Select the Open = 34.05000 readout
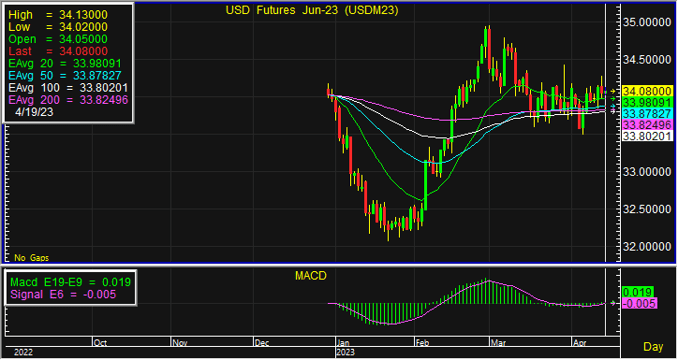The width and height of the screenshot is (678, 360). click(x=58, y=39)
